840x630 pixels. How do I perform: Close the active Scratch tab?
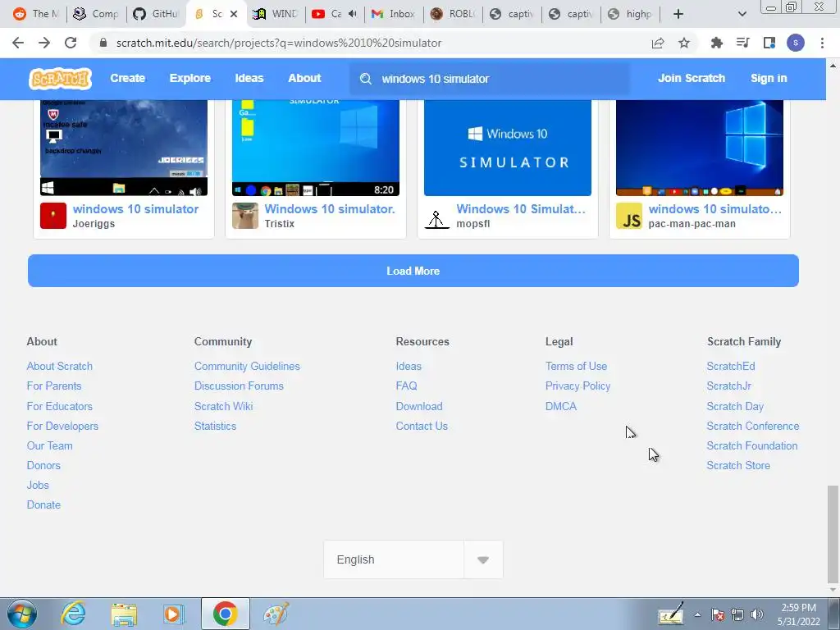click(x=234, y=14)
